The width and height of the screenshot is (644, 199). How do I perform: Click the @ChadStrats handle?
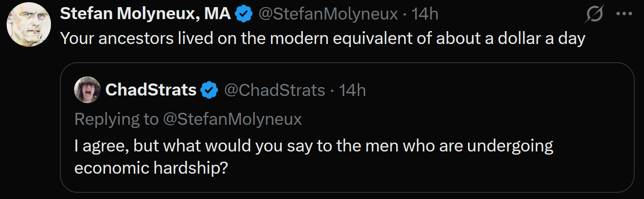pos(275,91)
